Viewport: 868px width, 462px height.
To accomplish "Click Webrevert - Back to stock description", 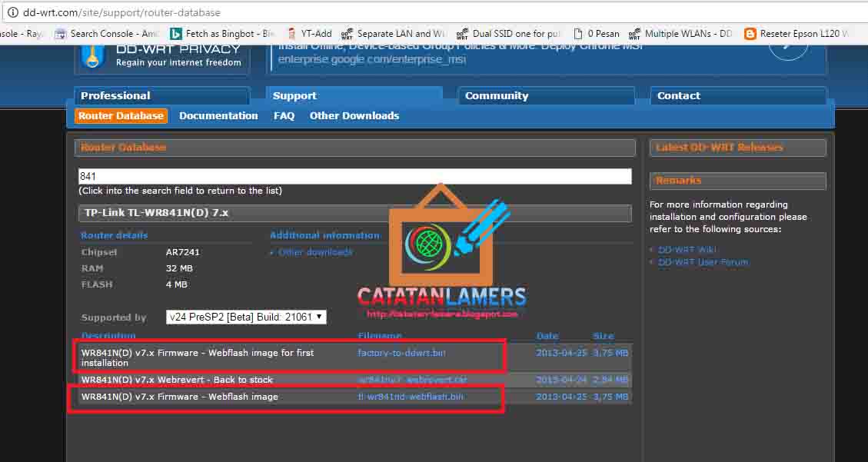I will pyautogui.click(x=177, y=380).
